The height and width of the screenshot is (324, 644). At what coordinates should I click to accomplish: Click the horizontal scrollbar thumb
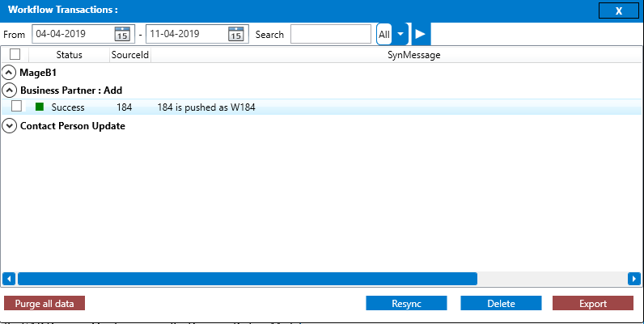tap(247, 279)
